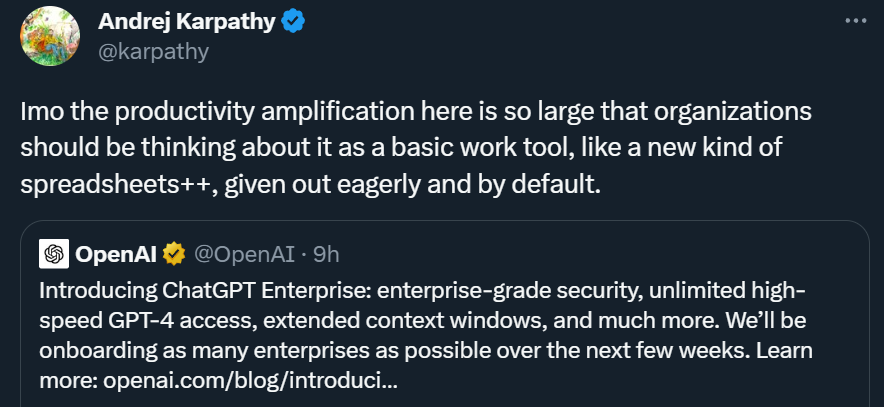Click "Introducing ChatGPT Enterprise" in quoted tweet
This screenshot has height=407, width=884.
pos(205,291)
